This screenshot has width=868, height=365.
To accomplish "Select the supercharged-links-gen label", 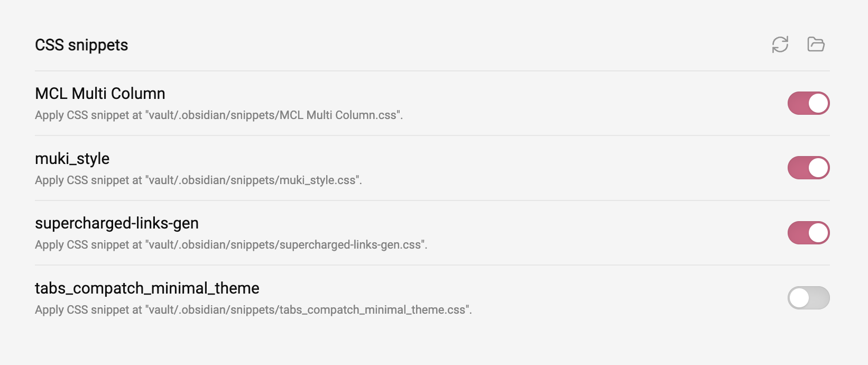I will tap(116, 223).
